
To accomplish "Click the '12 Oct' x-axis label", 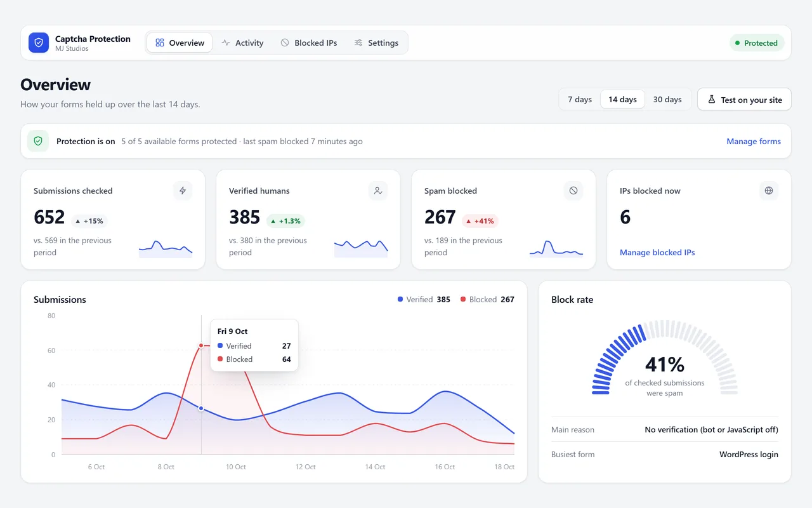I will point(305,467).
